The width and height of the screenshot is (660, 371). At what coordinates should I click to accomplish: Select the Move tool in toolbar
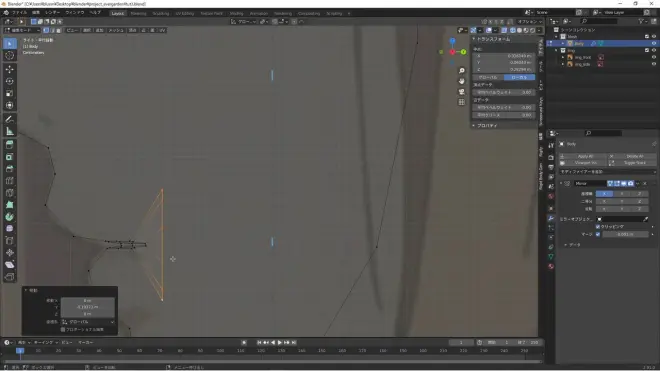(x=10, y=69)
